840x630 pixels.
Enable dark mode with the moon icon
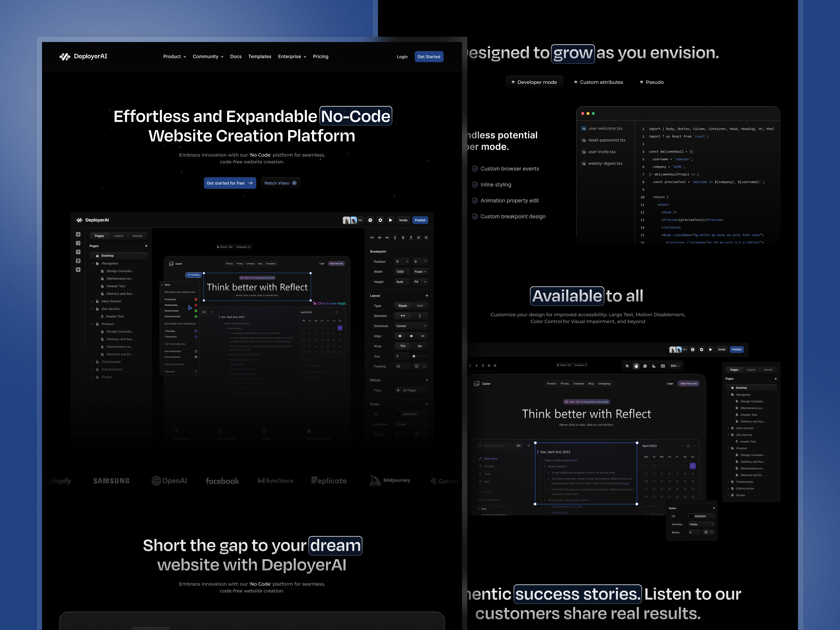pos(654,366)
